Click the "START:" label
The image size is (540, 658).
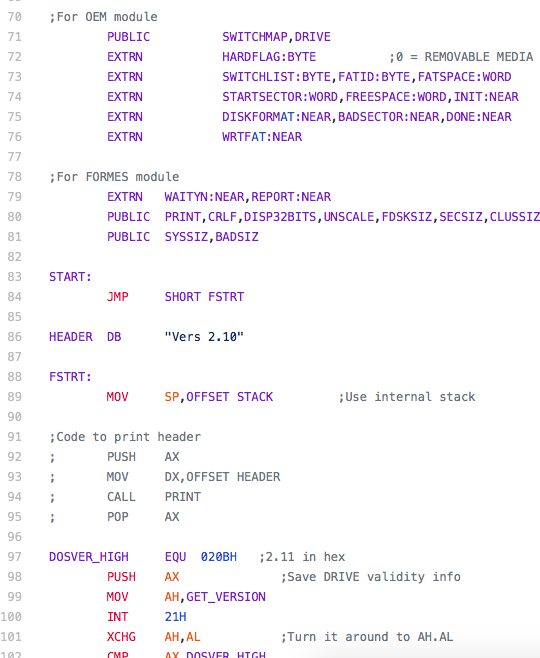click(70, 277)
